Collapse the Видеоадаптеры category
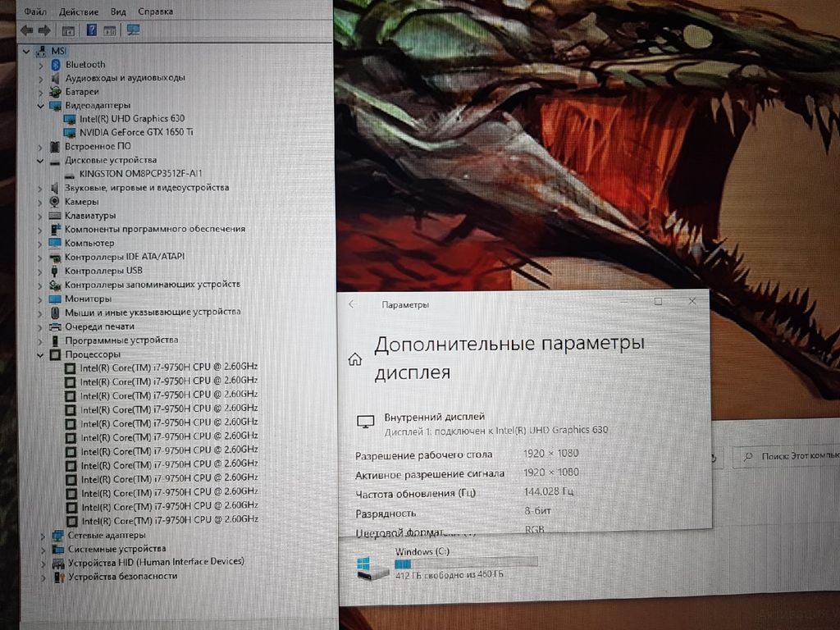 click(x=40, y=106)
